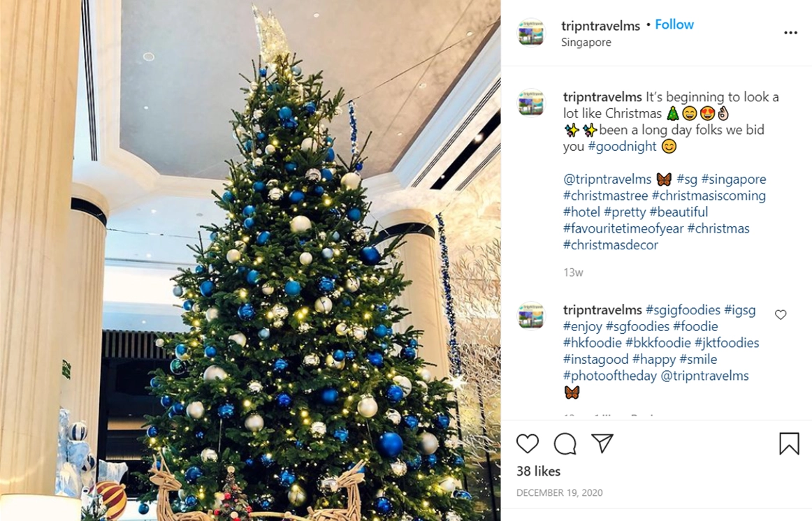Click the Christmas tree photo
Viewport: 812px width, 521px height.
pyautogui.click(x=250, y=260)
